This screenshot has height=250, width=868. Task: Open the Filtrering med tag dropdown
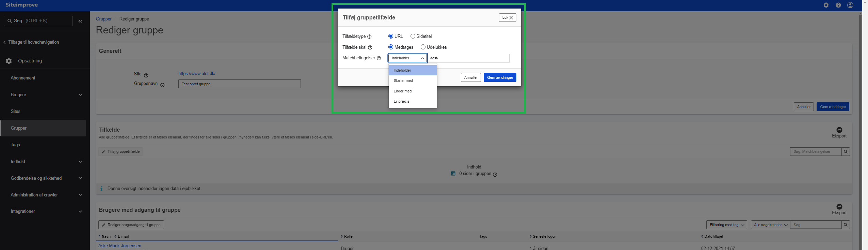pos(726,225)
